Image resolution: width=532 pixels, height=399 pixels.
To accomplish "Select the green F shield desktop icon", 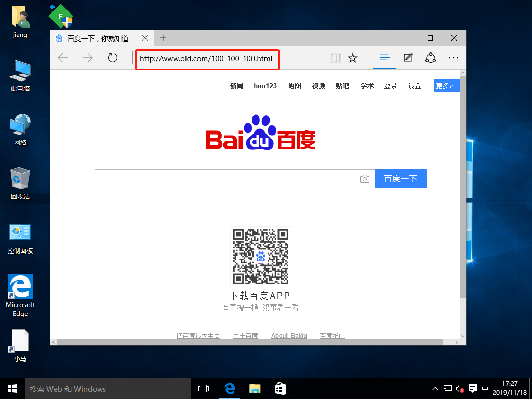I will pyautogui.click(x=61, y=16).
